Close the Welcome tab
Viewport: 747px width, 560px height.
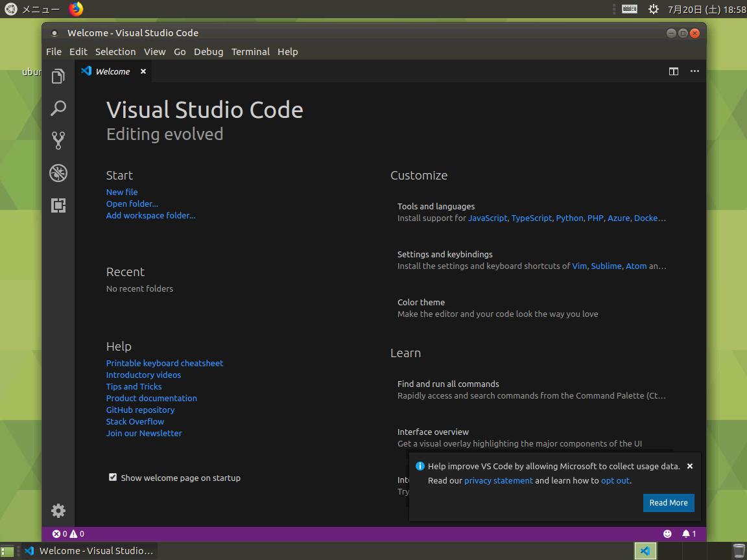[x=143, y=71]
